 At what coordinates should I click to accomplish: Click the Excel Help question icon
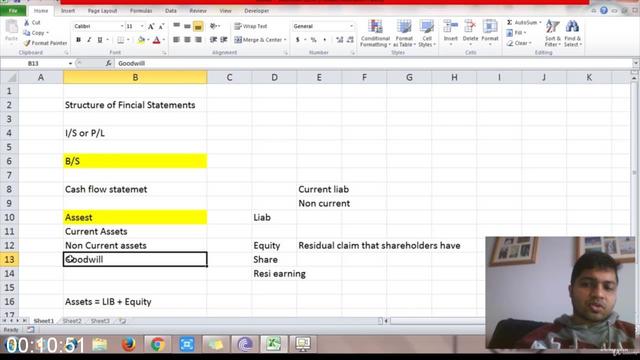[604, 11]
